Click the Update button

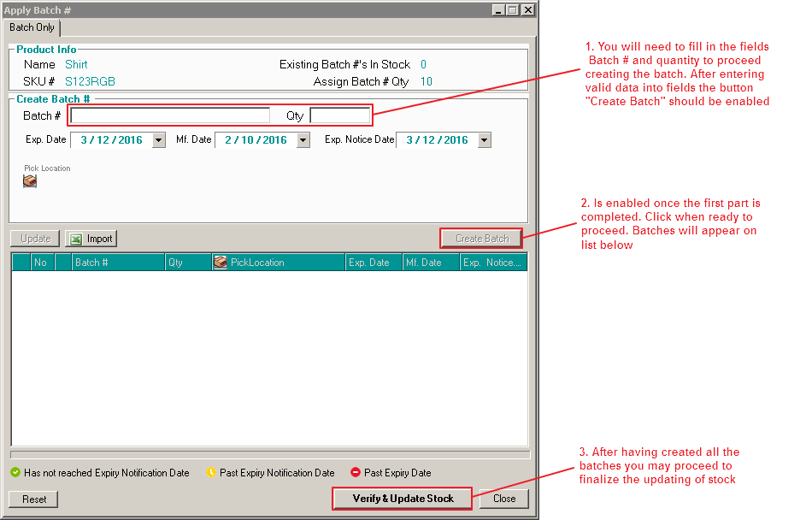click(x=35, y=239)
